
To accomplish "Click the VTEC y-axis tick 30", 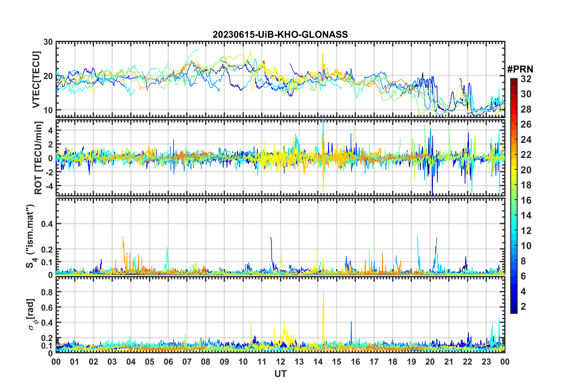I will pos(48,42).
